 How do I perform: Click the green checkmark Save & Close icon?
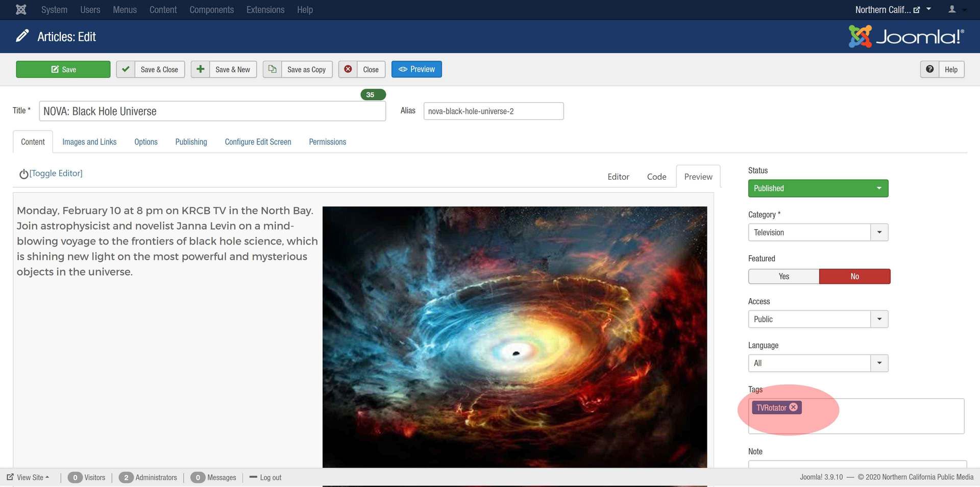126,69
